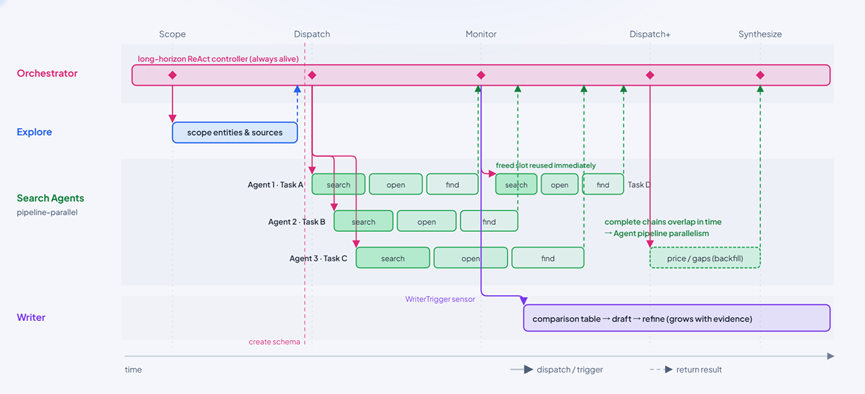Click the Agent 3 · Task C label
Screen dimensions: 865x394
point(318,258)
